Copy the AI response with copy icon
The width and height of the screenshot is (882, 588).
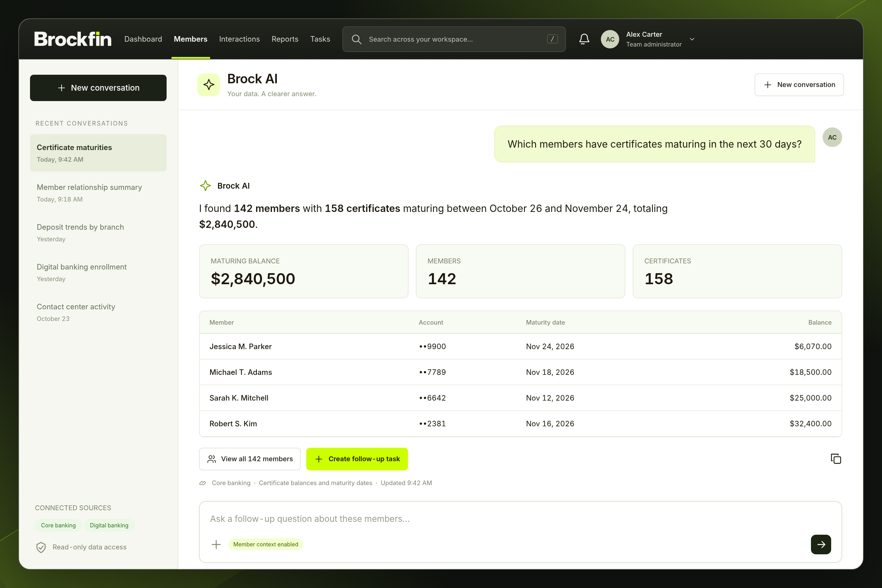(835, 459)
